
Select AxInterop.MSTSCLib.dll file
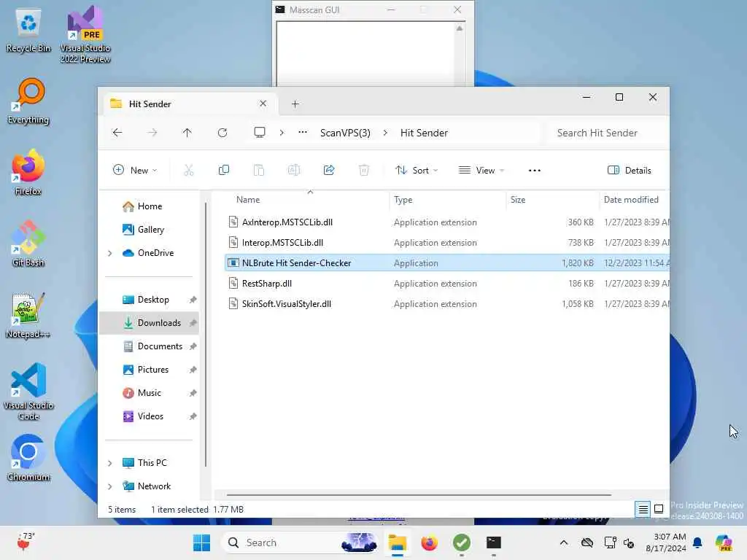(x=447, y=222)
